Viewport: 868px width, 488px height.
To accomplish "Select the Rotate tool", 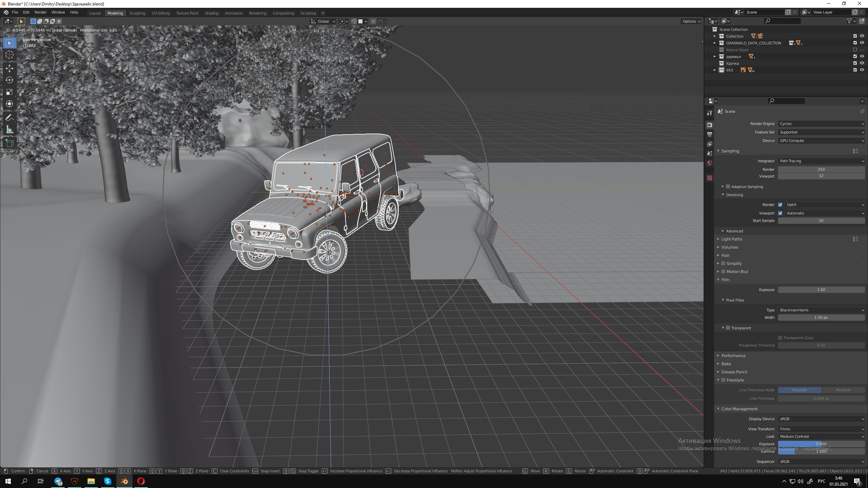I will tap(9, 80).
